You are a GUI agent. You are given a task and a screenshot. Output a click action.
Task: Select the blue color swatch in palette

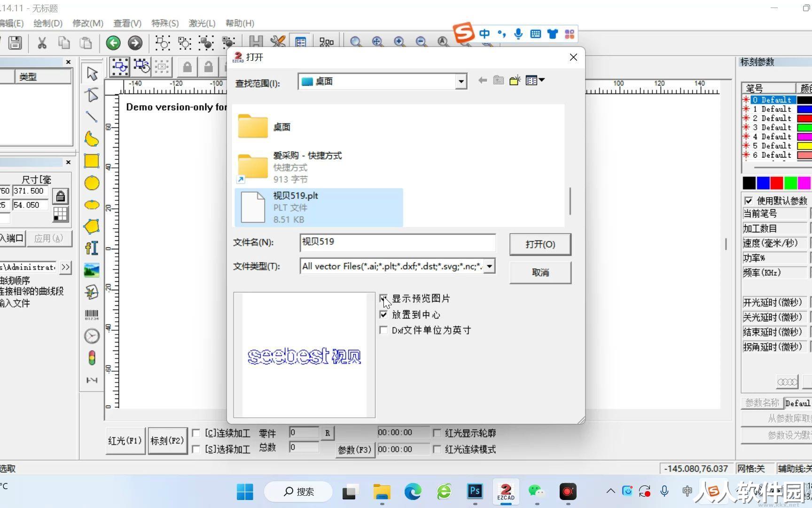tap(763, 183)
